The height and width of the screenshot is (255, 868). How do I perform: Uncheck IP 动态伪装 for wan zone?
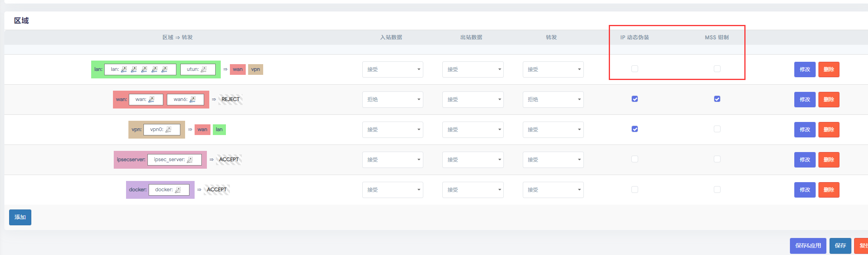(x=635, y=99)
